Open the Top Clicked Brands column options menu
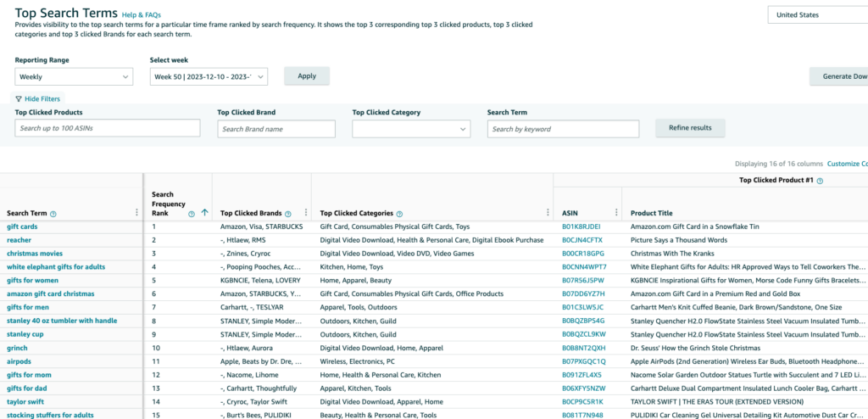Image resolution: width=868 pixels, height=419 pixels. pyautogui.click(x=305, y=213)
